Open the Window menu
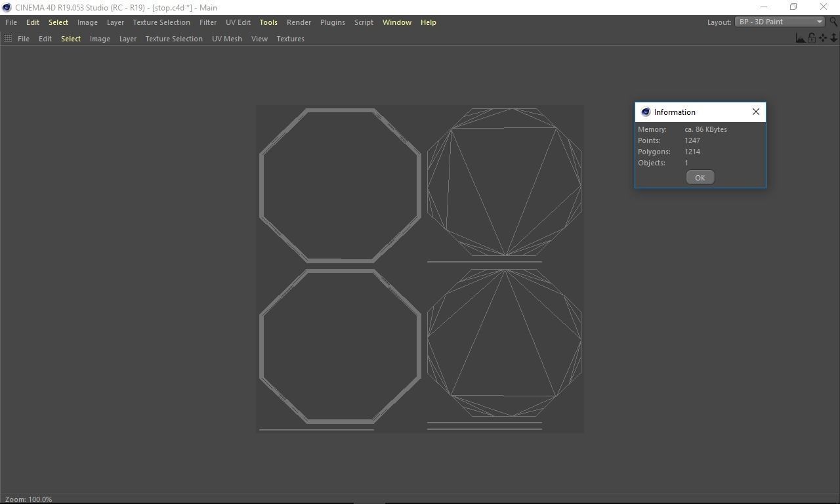 [x=397, y=22]
